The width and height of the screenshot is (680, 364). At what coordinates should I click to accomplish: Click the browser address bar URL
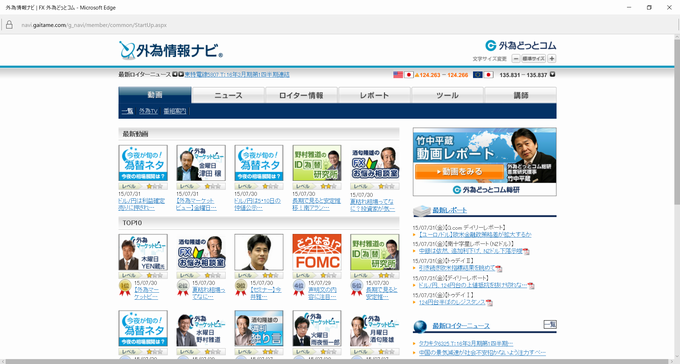94,25
